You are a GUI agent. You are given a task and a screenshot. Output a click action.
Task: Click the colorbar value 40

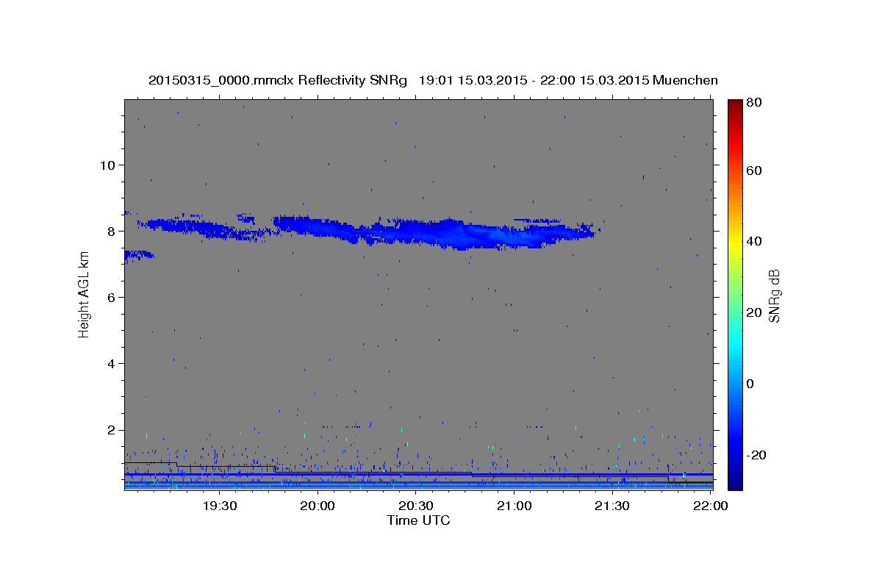753,242
